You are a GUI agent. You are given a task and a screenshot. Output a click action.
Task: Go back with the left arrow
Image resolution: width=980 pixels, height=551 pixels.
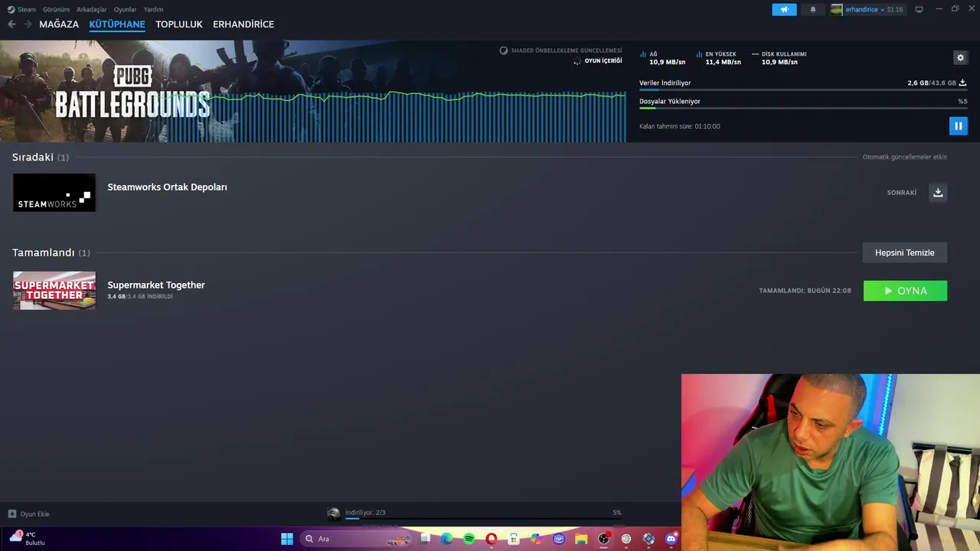11,24
